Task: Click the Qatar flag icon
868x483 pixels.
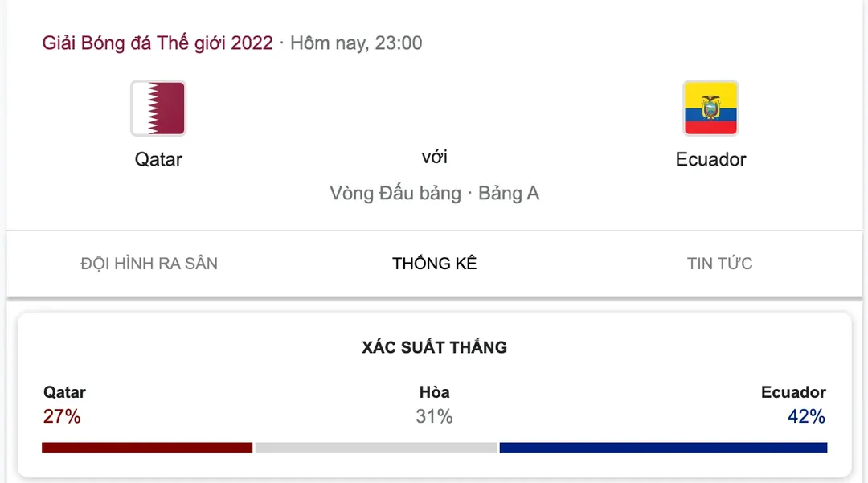Action: (158, 108)
